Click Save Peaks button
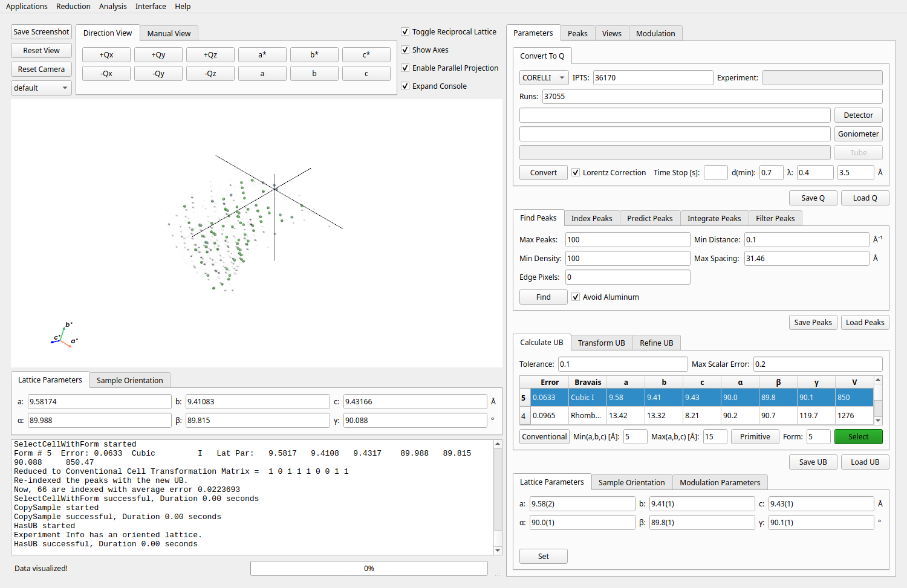This screenshot has width=907, height=588. pos(813,323)
